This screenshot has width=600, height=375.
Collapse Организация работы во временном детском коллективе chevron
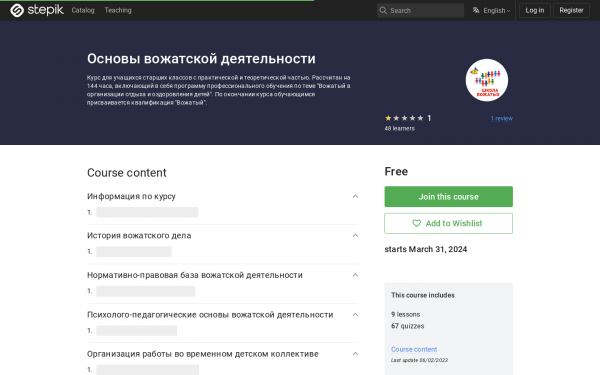355,354
